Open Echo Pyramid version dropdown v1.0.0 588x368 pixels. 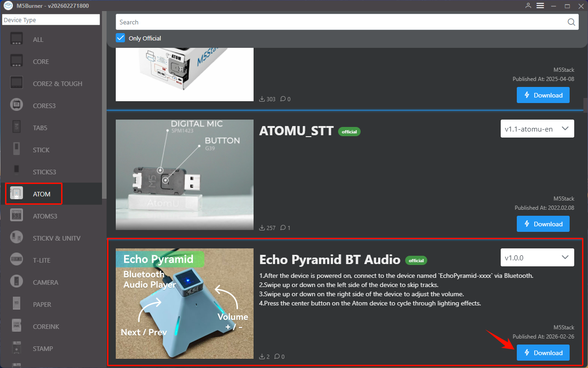tap(537, 258)
